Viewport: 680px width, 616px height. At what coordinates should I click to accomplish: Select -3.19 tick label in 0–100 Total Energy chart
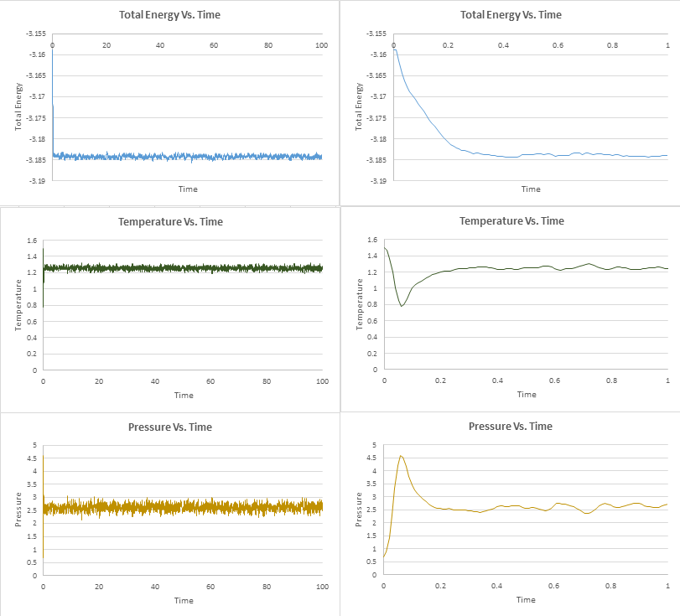click(x=37, y=181)
